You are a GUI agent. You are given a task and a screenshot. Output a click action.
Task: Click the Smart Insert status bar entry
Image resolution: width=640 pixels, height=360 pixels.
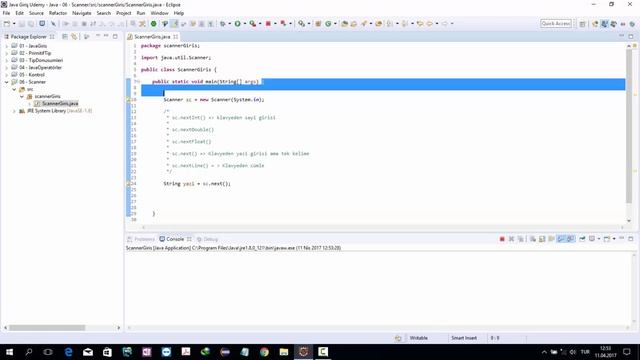(x=464, y=338)
